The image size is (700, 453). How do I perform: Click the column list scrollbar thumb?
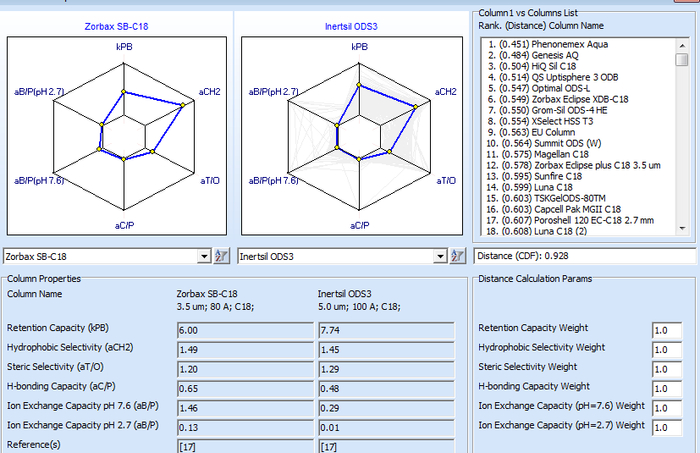pos(682,59)
